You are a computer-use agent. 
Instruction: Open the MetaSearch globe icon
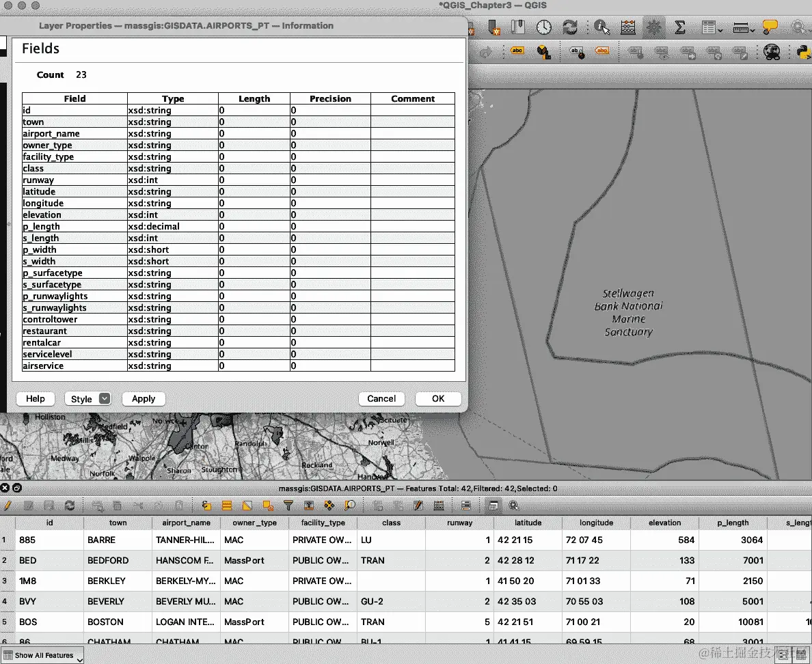(x=772, y=52)
